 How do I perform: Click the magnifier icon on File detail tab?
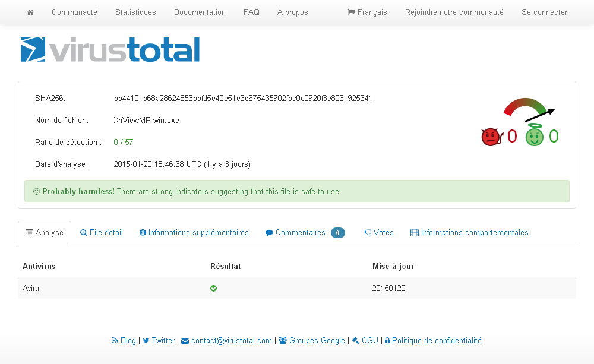(84, 233)
